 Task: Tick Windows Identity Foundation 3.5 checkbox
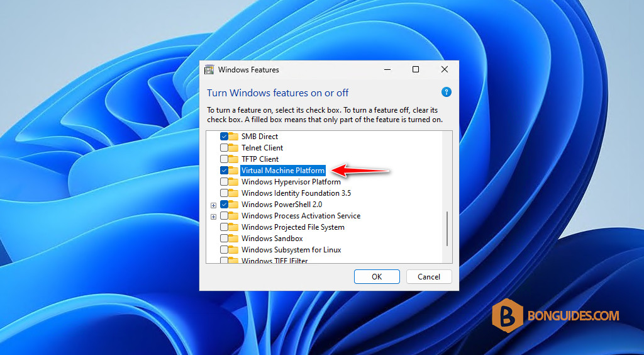224,193
